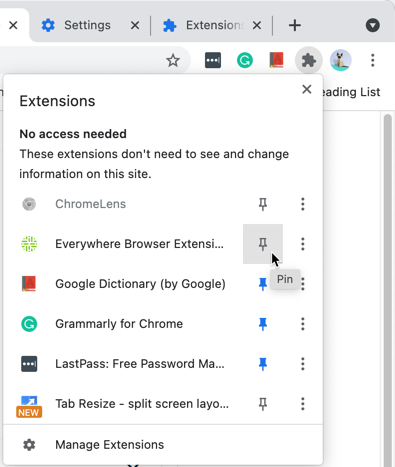Viewport: 395px width, 467px height.
Task: Bookmark this page with the star icon
Action: point(173,60)
